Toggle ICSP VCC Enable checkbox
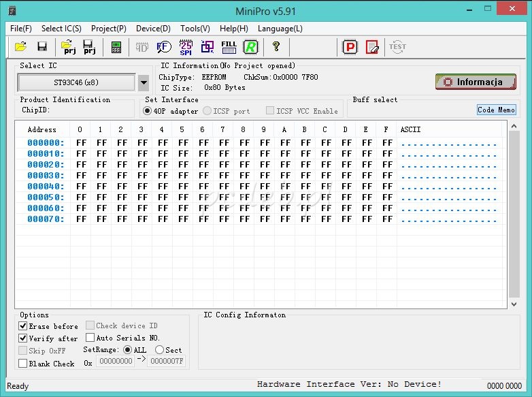The width and height of the screenshot is (532, 397). pos(270,110)
